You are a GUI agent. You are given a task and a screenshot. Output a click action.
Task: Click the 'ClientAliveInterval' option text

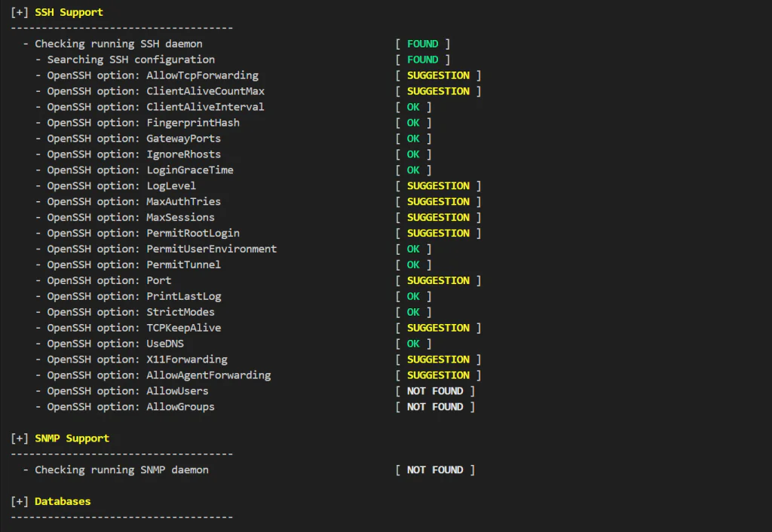click(x=205, y=107)
